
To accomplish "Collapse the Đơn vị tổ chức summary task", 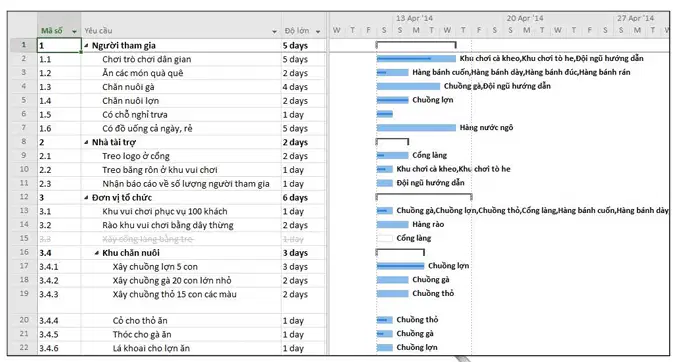I will [86, 198].
